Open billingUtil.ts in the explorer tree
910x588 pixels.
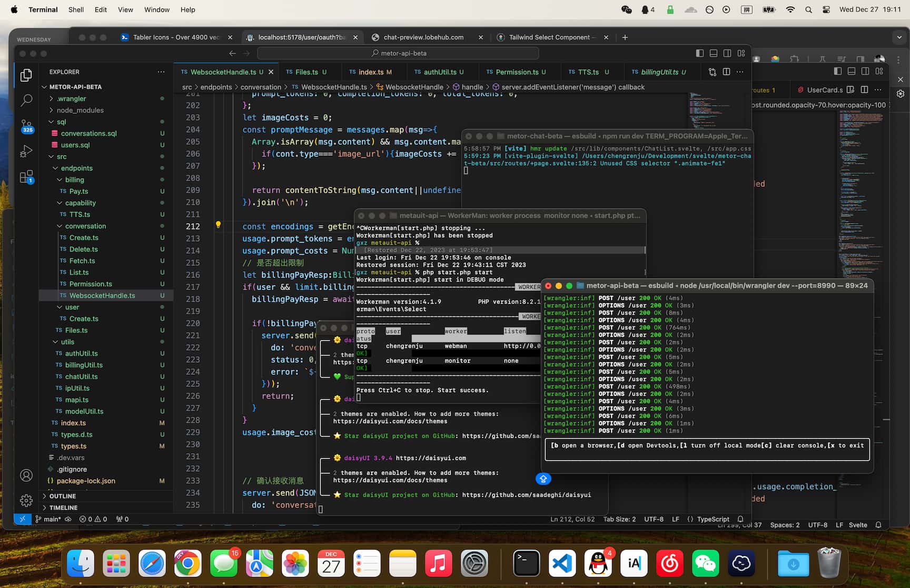[x=84, y=365]
